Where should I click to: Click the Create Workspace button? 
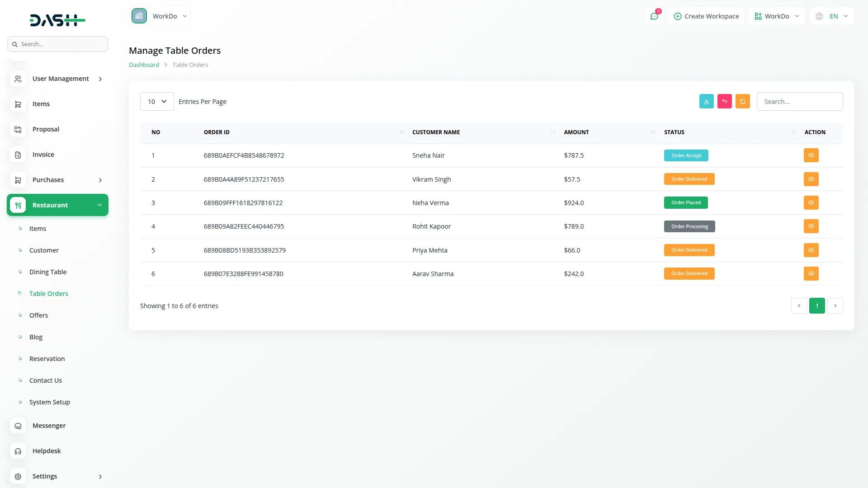coord(706,16)
